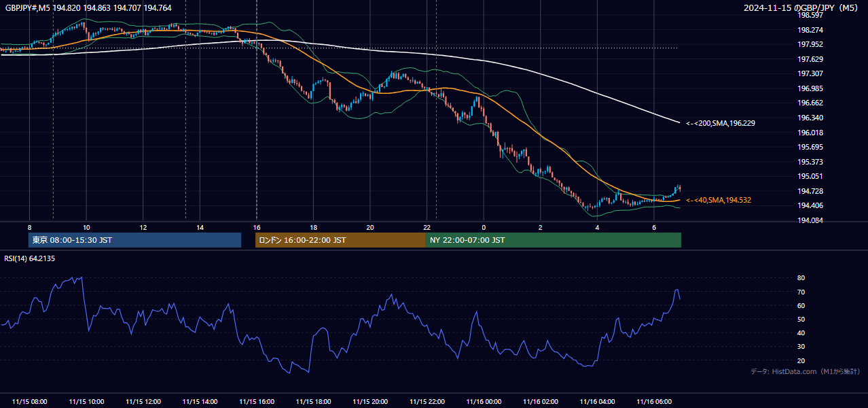Click the 11/15 20:00 date label
This screenshot has width=868, height=408.
pyautogui.click(x=370, y=402)
